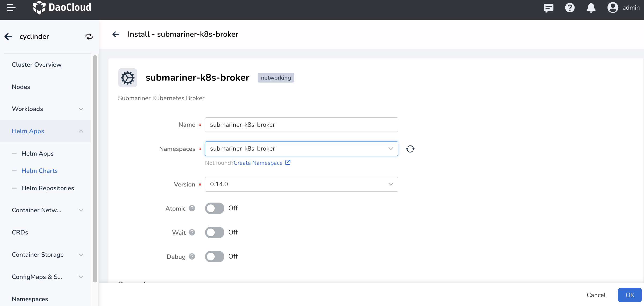Open the Namespaces dropdown
The height and width of the screenshot is (306, 644).
[301, 149]
